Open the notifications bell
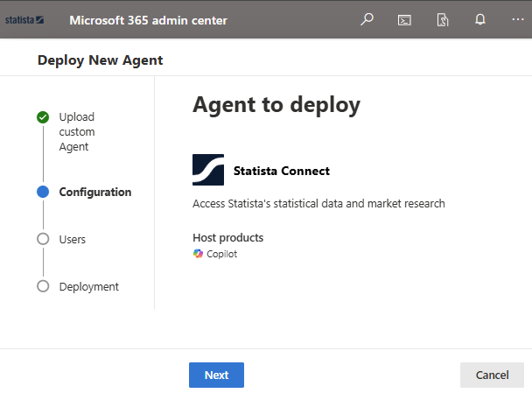532x393 pixels. tap(480, 19)
